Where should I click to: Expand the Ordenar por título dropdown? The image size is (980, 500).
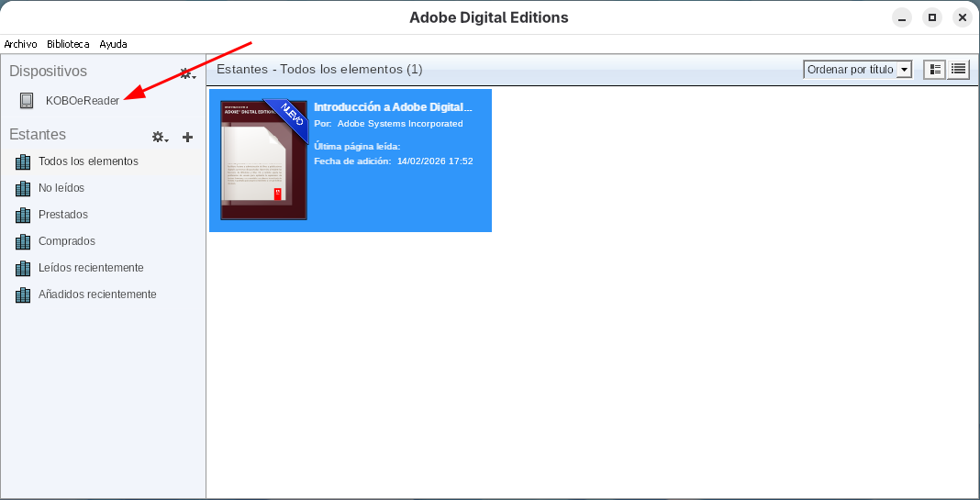(x=857, y=70)
